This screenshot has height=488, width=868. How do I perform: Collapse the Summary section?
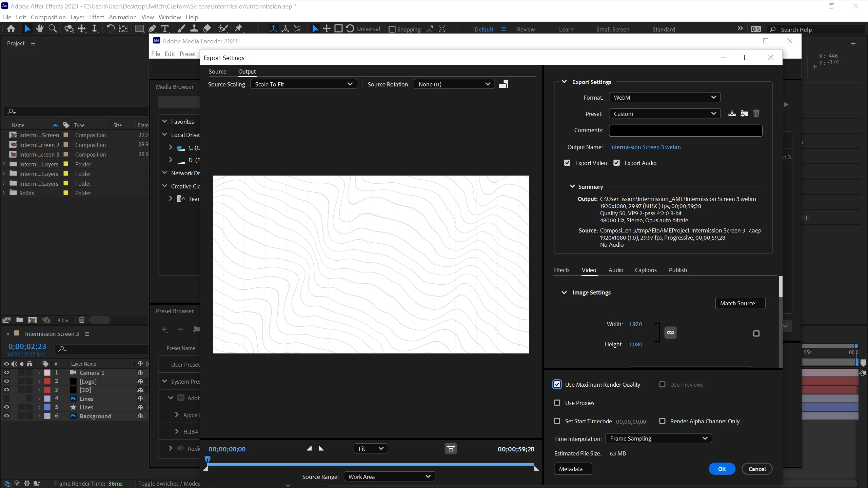click(572, 186)
